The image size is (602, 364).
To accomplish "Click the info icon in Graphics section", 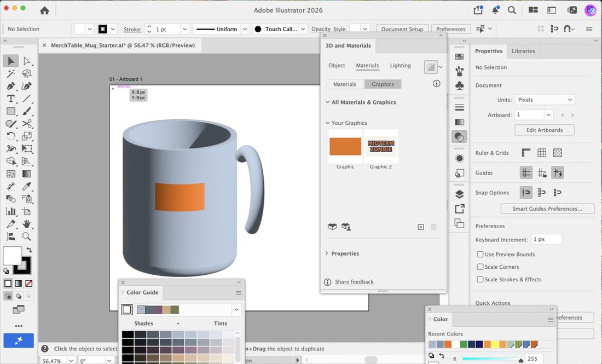I will [x=437, y=83].
